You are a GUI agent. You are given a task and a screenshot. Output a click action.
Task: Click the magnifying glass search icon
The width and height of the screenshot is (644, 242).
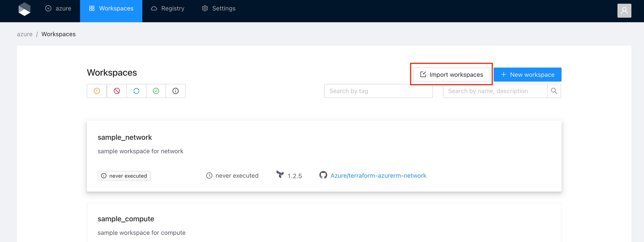(x=554, y=91)
